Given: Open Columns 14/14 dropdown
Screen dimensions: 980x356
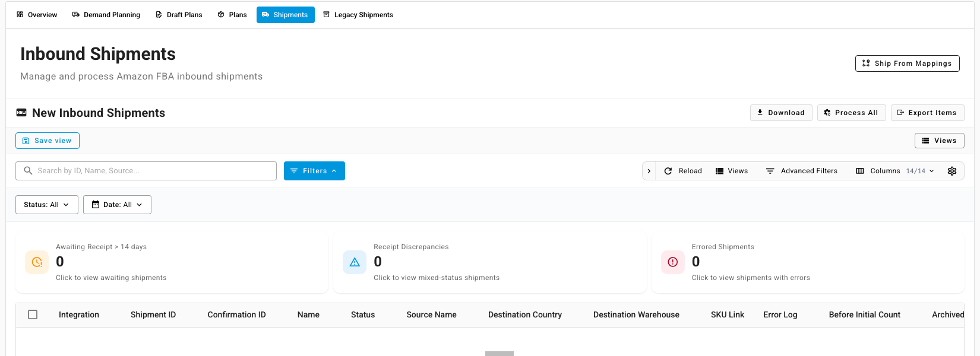Looking at the screenshot, I should [895, 171].
